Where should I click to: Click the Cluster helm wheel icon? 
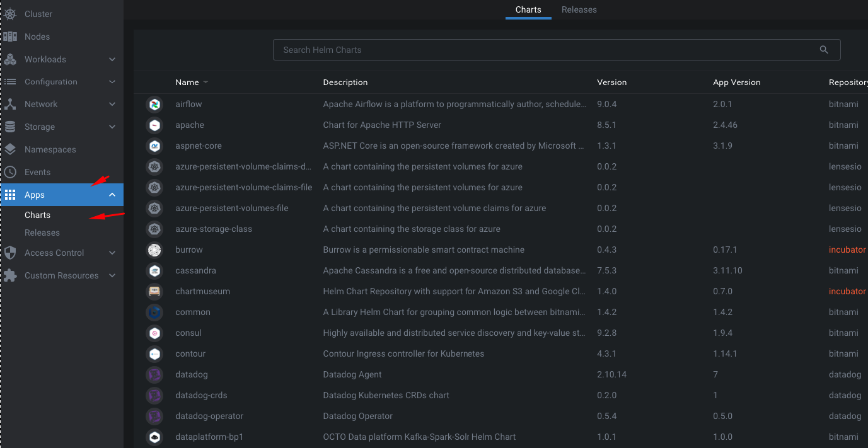10,14
